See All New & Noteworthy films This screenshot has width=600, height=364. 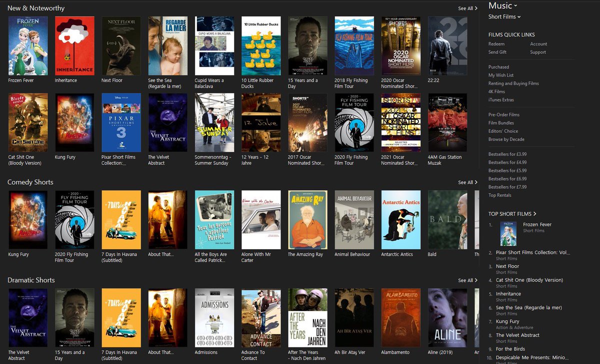pos(467,8)
